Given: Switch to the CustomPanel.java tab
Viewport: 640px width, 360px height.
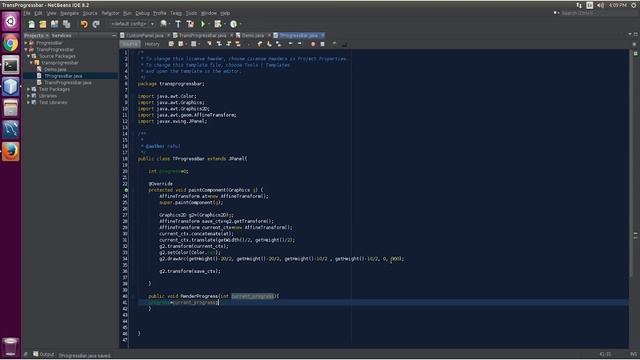Looking at the screenshot, I should click(144, 36).
